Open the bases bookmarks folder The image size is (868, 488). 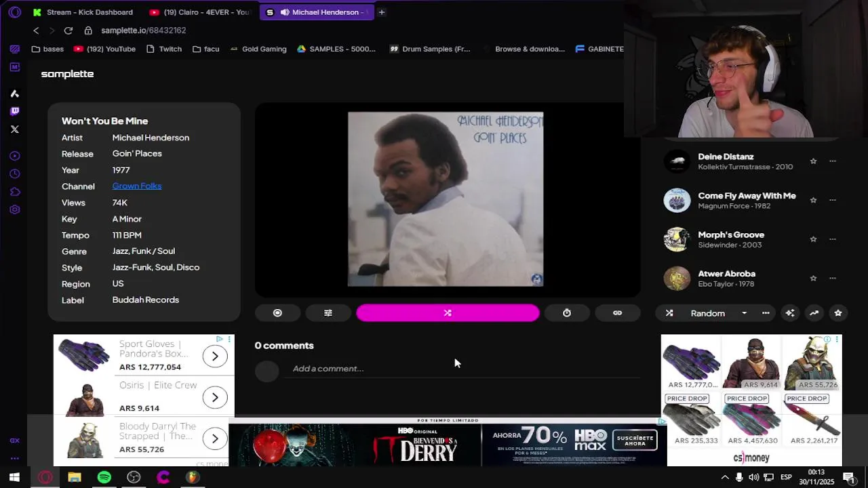(x=47, y=49)
